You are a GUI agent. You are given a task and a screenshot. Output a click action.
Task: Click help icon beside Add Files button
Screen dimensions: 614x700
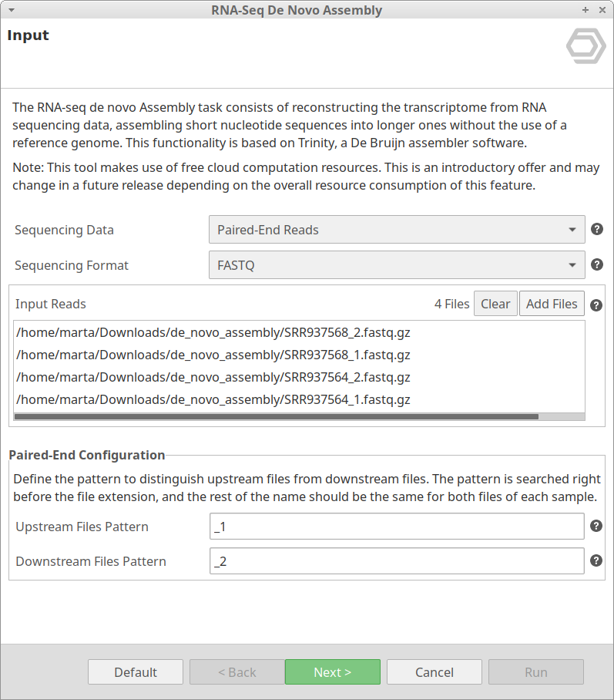pyautogui.click(x=596, y=305)
